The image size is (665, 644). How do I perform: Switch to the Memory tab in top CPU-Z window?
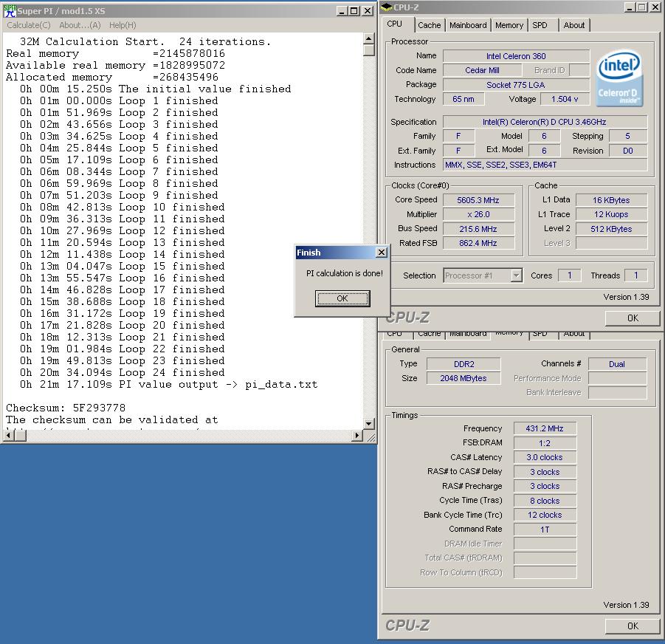(509, 25)
